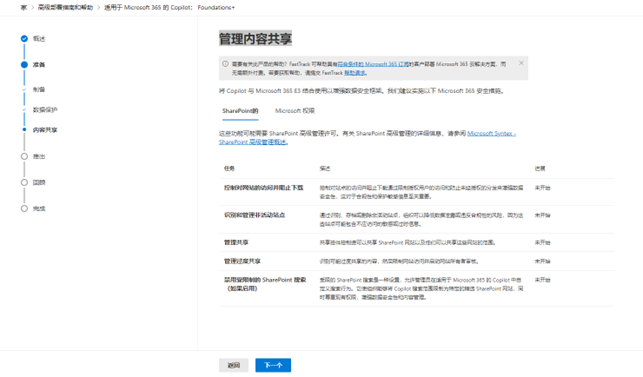643x377 pixels.
Task: Open task 禁用受限制的 SharePoint 搜索
Action: [265, 284]
